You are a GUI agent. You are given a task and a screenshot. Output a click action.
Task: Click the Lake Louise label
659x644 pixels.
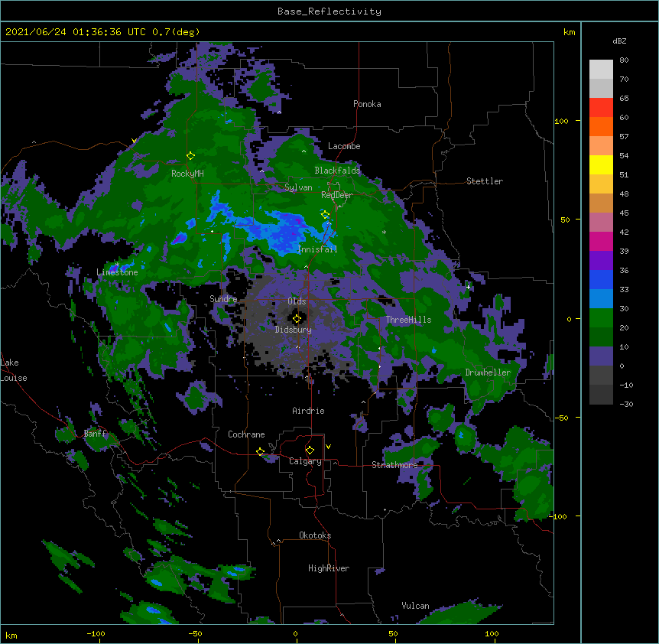pos(14,370)
